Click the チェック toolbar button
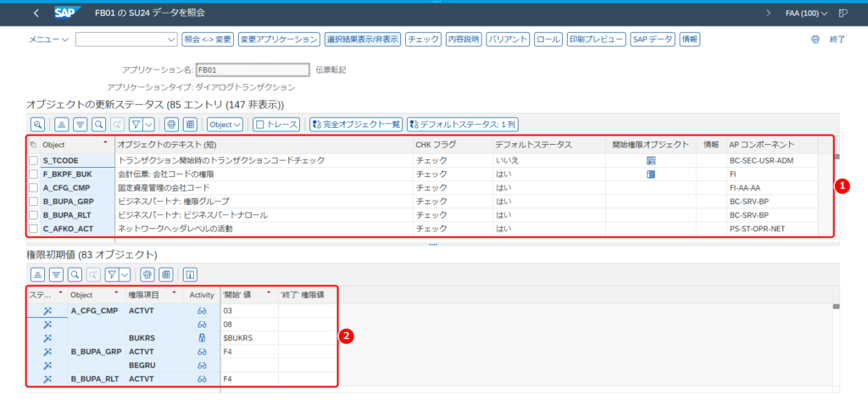 pyautogui.click(x=424, y=39)
